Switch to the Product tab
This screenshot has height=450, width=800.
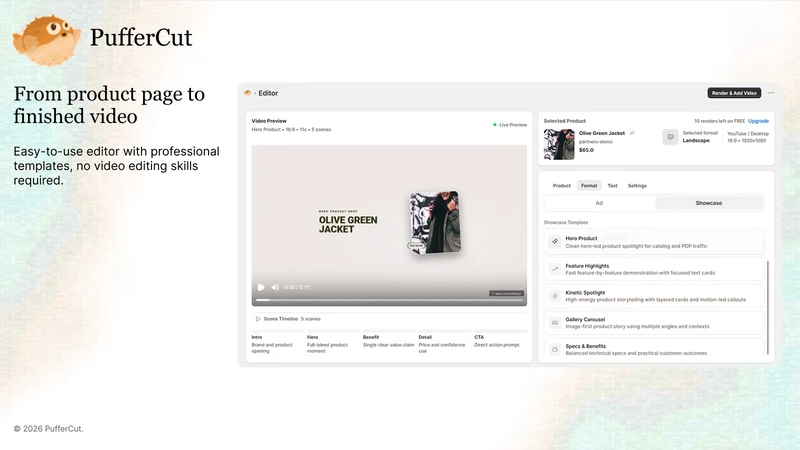(x=562, y=186)
